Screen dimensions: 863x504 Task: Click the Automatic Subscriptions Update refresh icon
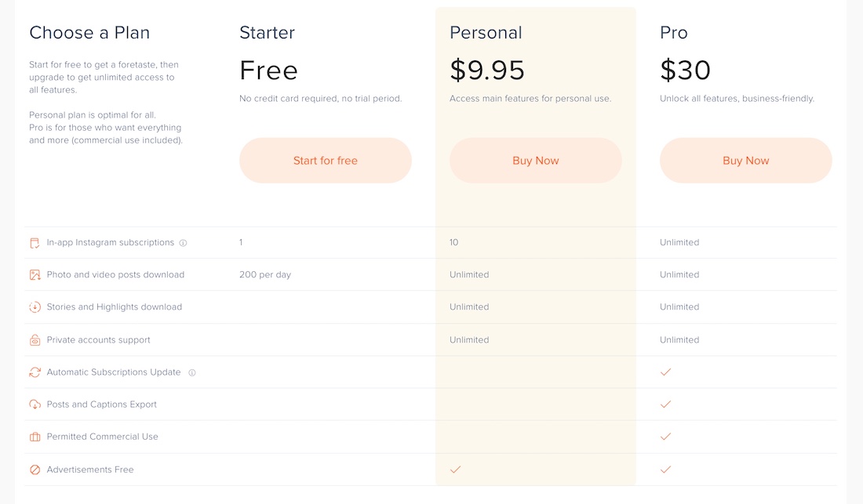(35, 372)
